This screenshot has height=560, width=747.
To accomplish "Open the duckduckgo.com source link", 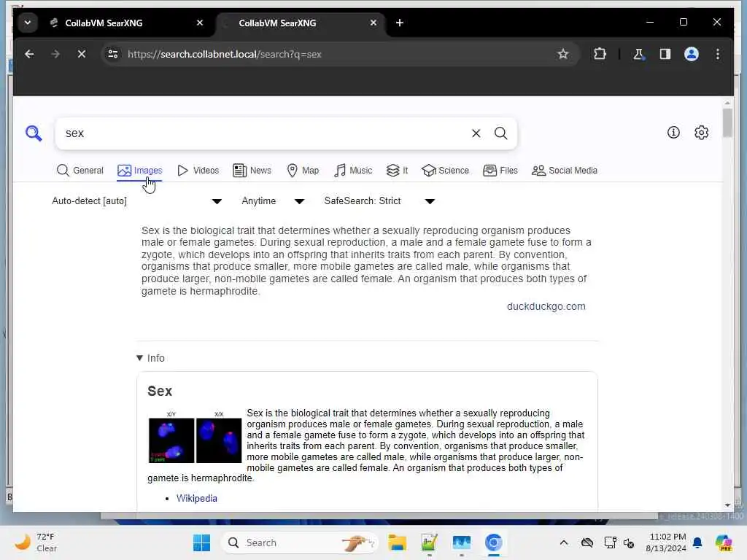I will coord(546,306).
